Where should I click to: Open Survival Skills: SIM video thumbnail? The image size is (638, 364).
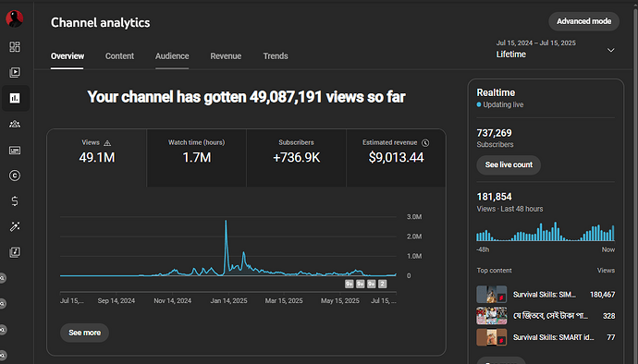(x=492, y=294)
